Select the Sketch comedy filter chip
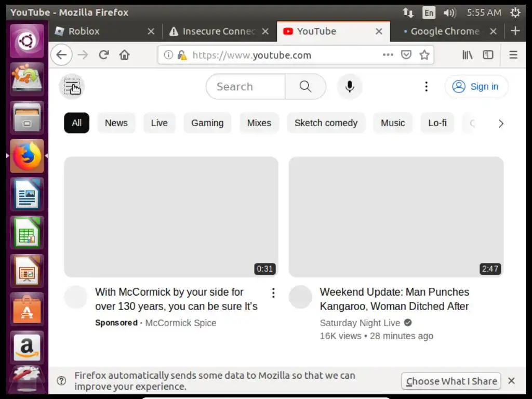 [326, 123]
